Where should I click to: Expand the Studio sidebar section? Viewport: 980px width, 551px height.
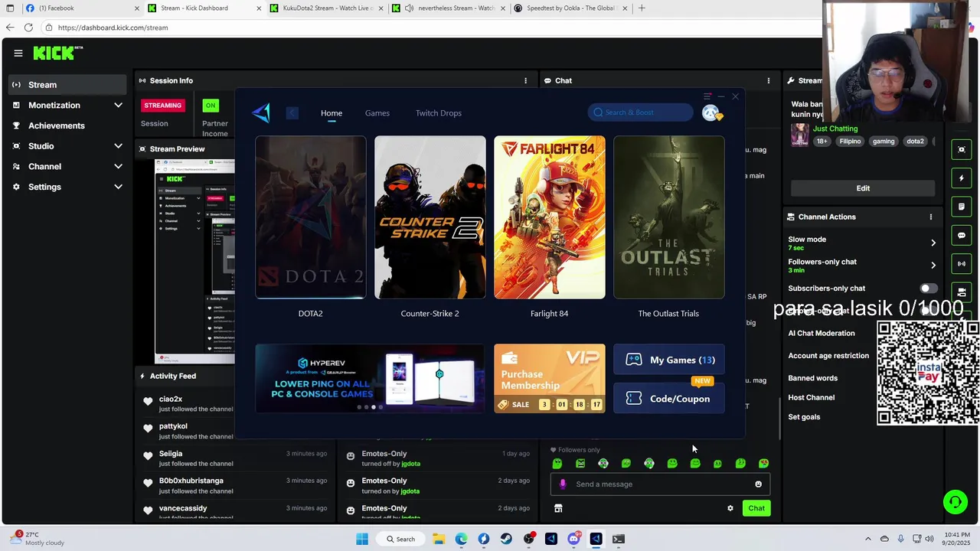[x=118, y=146]
